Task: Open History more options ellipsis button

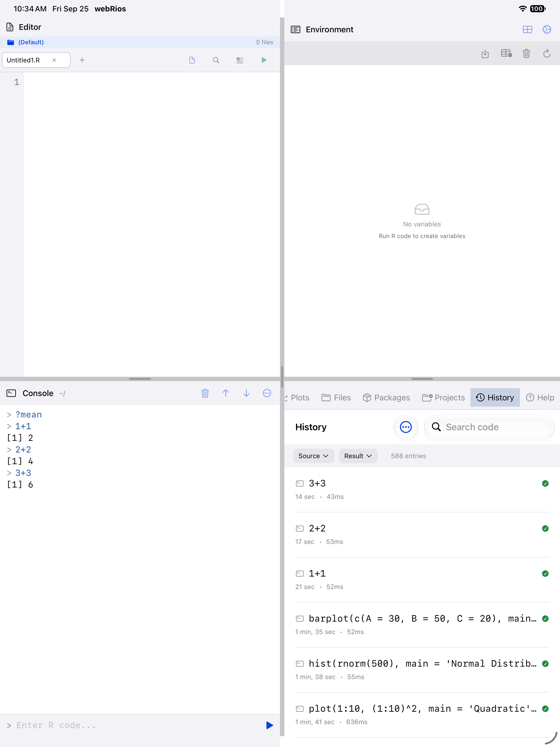Action: pos(406,427)
